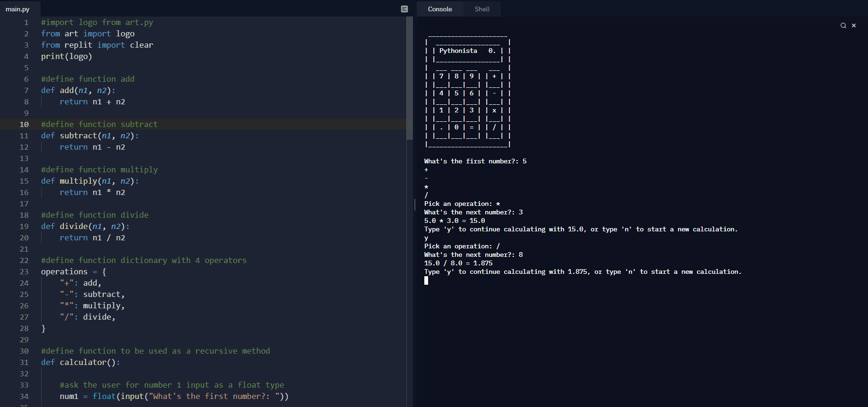Image resolution: width=868 pixels, height=407 pixels.
Task: Click line number 23 in the gutter
Action: pyautogui.click(x=24, y=271)
